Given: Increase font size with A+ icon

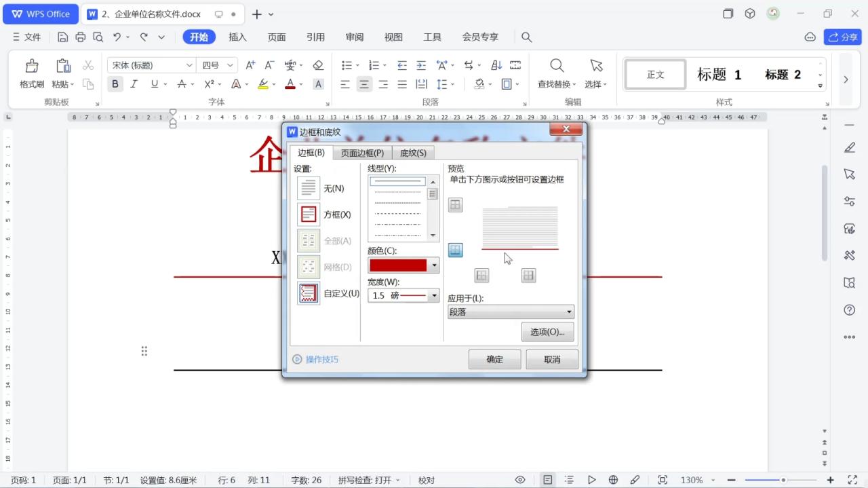Looking at the screenshot, I should click(251, 65).
